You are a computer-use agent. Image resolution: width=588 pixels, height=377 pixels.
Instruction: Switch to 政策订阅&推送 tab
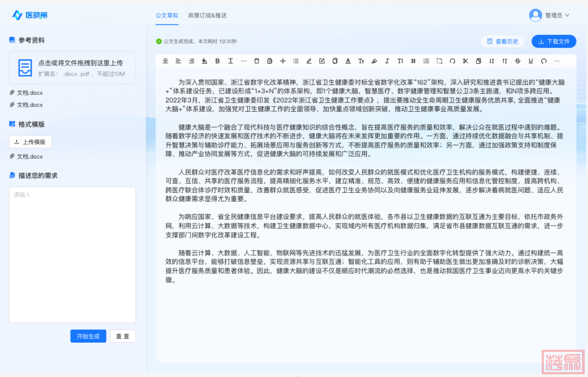207,15
